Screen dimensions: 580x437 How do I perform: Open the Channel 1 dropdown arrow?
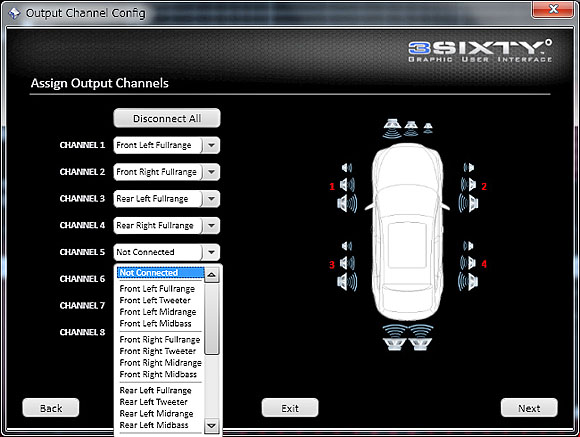[x=211, y=145]
